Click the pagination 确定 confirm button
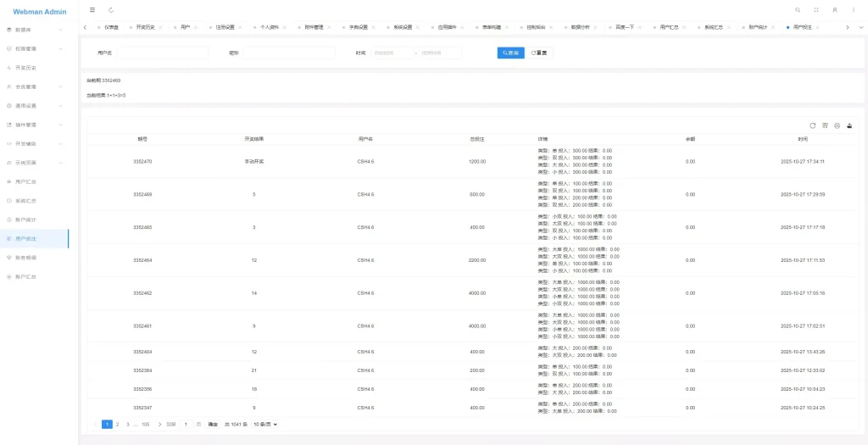 click(x=213, y=424)
